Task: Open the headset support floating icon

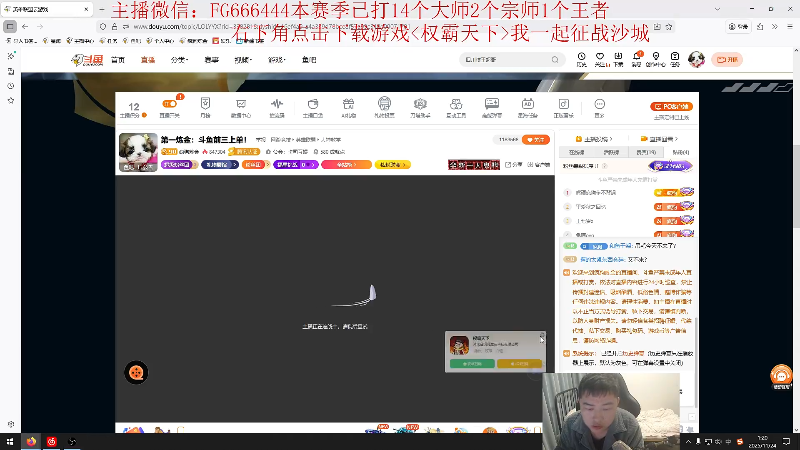Action: tap(781, 377)
